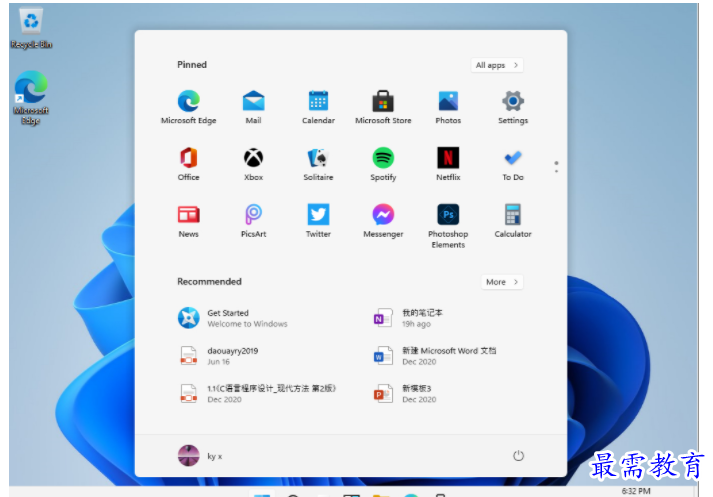Open the Recycle Bin on desktop

[31, 28]
